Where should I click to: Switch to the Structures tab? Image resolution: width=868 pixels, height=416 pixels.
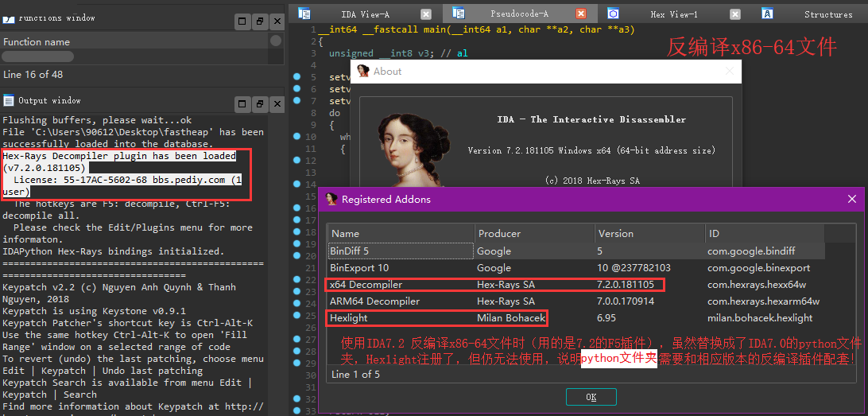pos(828,14)
